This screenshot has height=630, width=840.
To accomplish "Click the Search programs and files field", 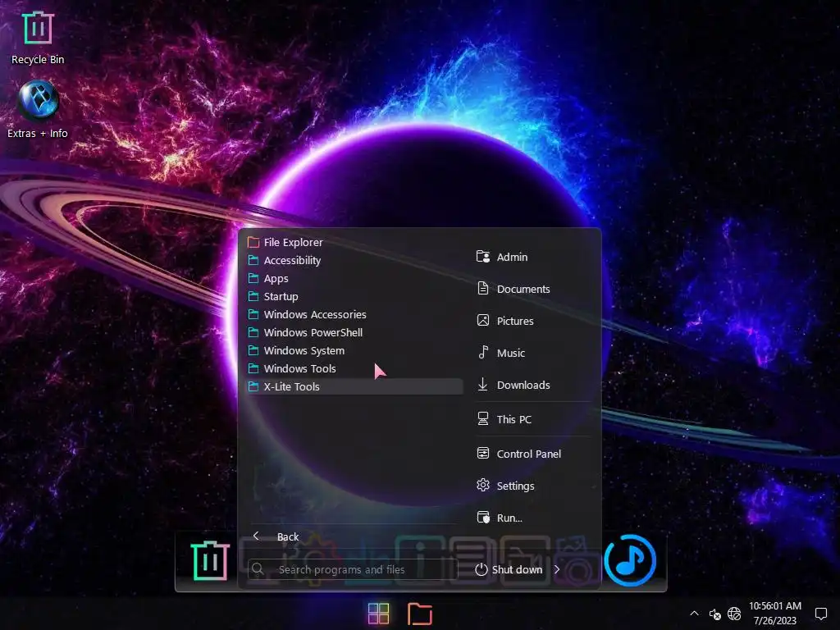I will [353, 569].
